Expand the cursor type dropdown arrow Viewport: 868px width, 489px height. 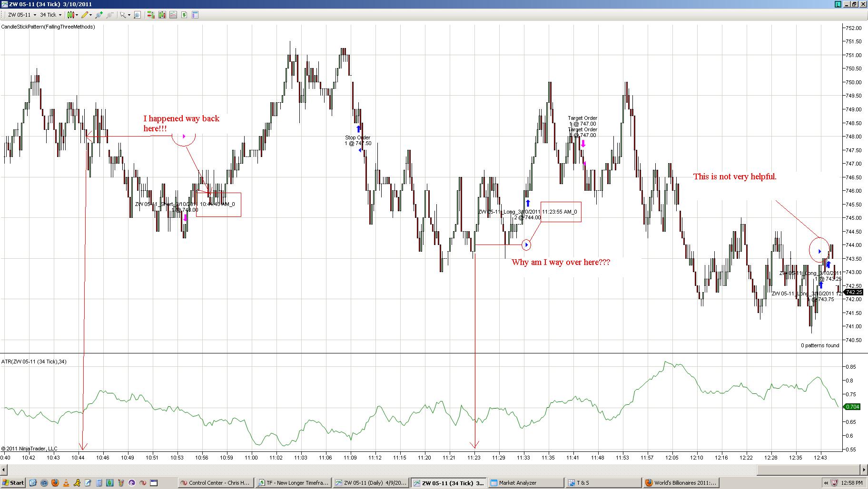pos(128,15)
